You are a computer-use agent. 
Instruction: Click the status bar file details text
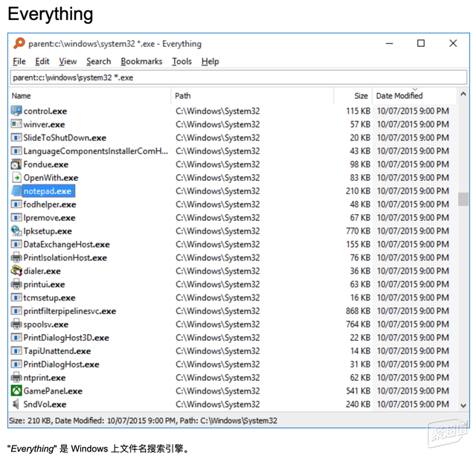[x=143, y=420]
